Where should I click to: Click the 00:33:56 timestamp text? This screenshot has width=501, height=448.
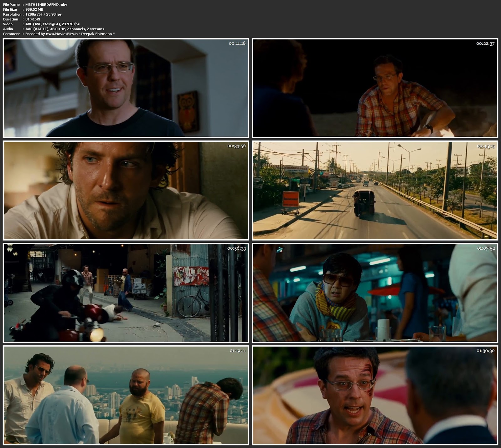(x=236, y=146)
